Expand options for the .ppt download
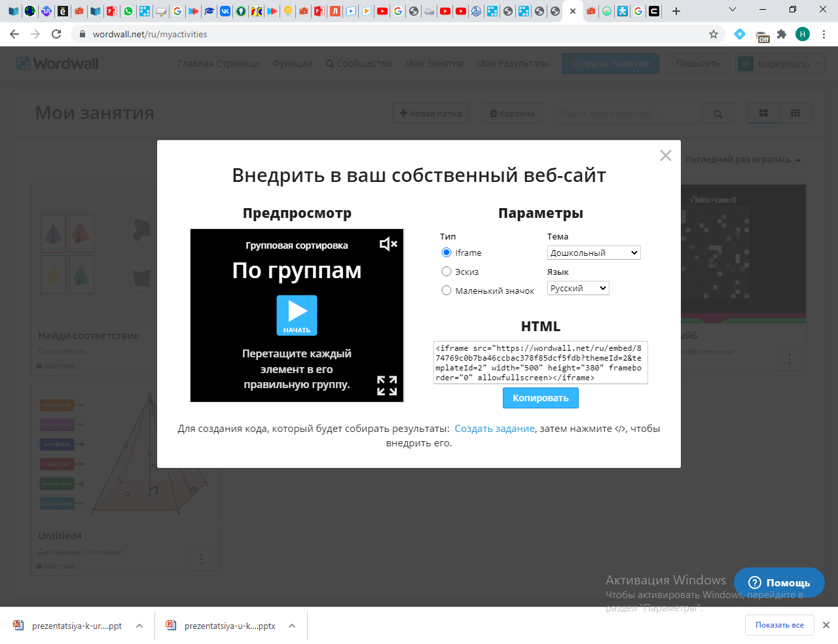The width and height of the screenshot is (838, 644). point(139,626)
